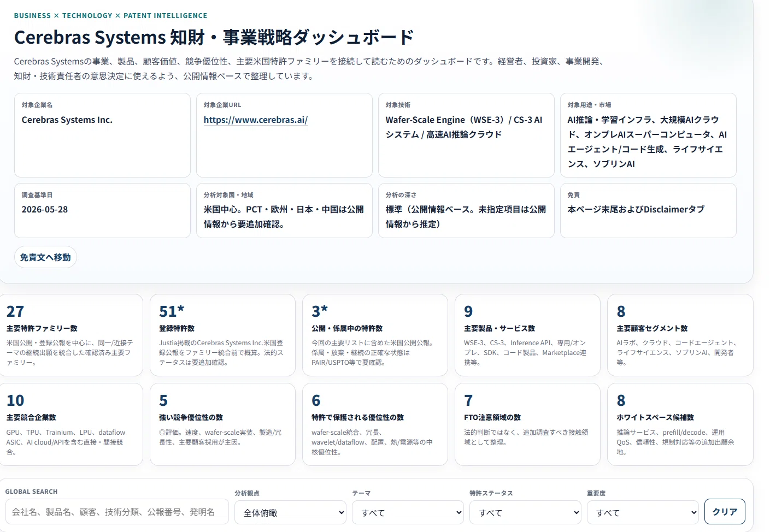Select the 主要製品・サービス数 card showing 9

coord(527,335)
